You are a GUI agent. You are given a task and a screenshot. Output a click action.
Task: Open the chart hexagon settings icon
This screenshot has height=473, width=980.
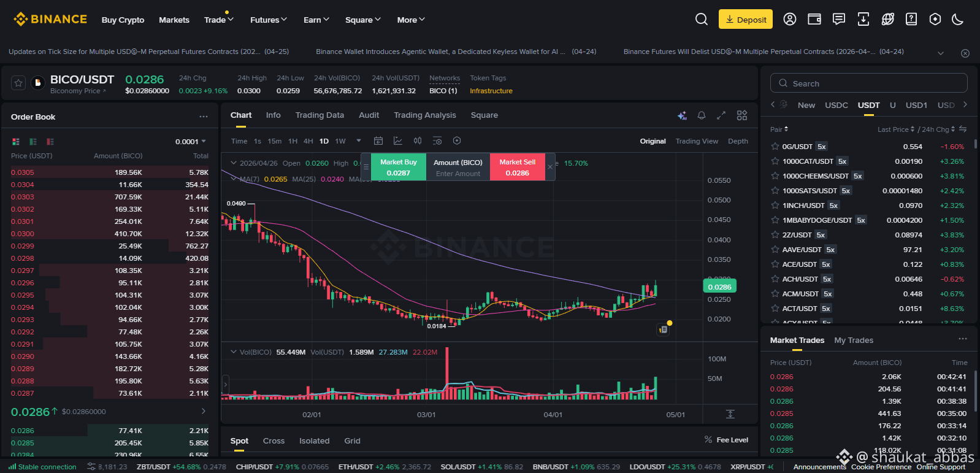point(457,141)
